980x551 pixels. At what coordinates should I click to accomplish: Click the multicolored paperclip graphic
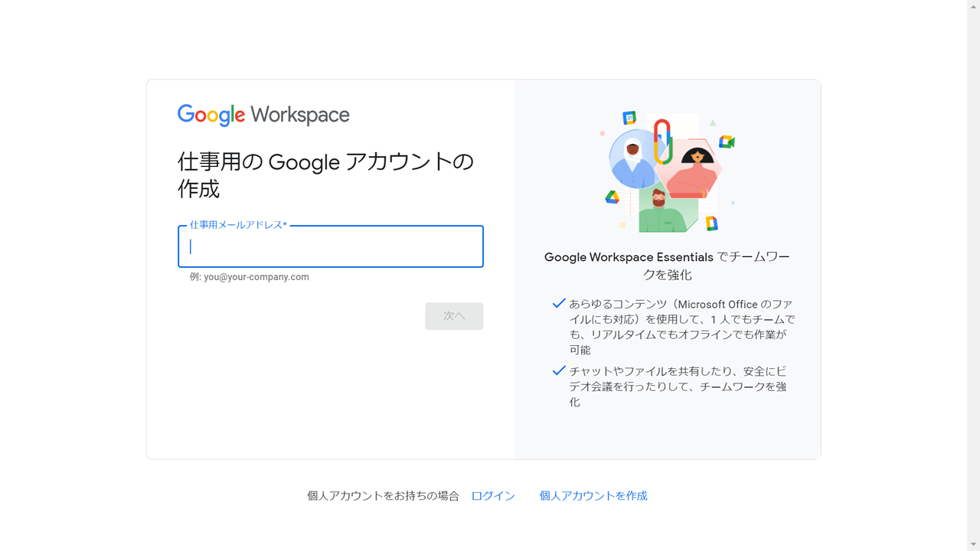(663, 141)
